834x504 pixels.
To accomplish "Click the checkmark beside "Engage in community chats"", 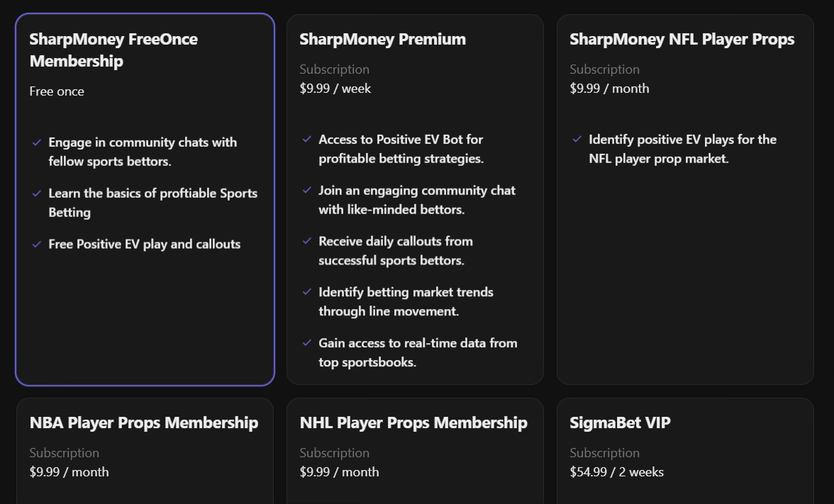I will (x=36, y=142).
